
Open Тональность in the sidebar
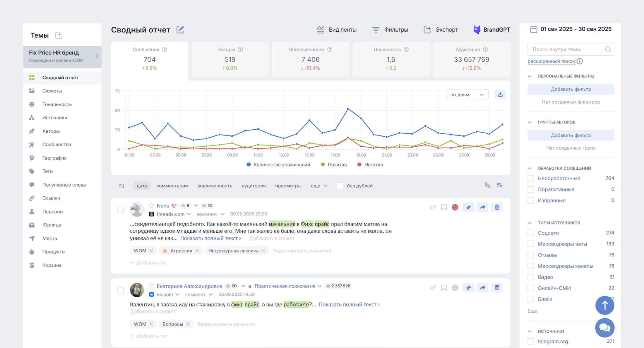coord(57,104)
